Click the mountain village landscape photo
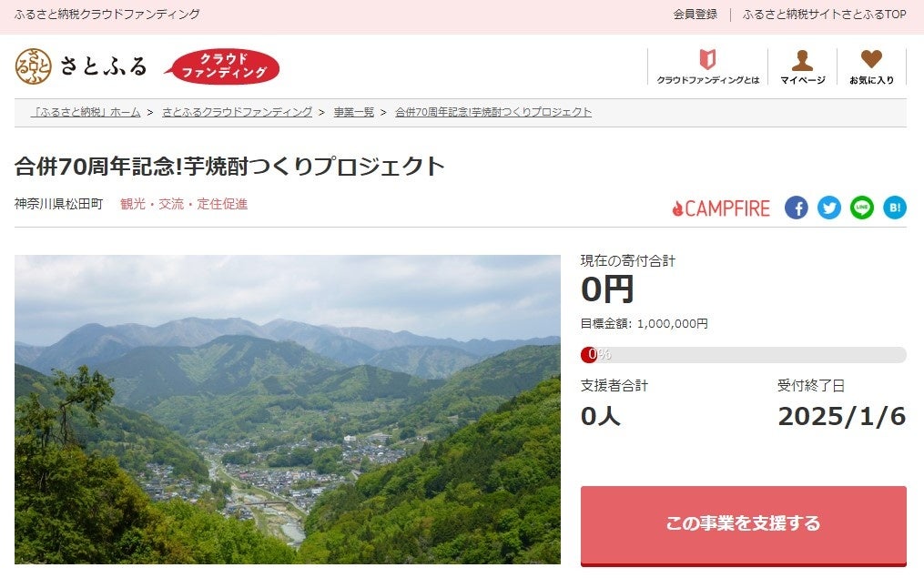The image size is (924, 578). click(x=288, y=410)
